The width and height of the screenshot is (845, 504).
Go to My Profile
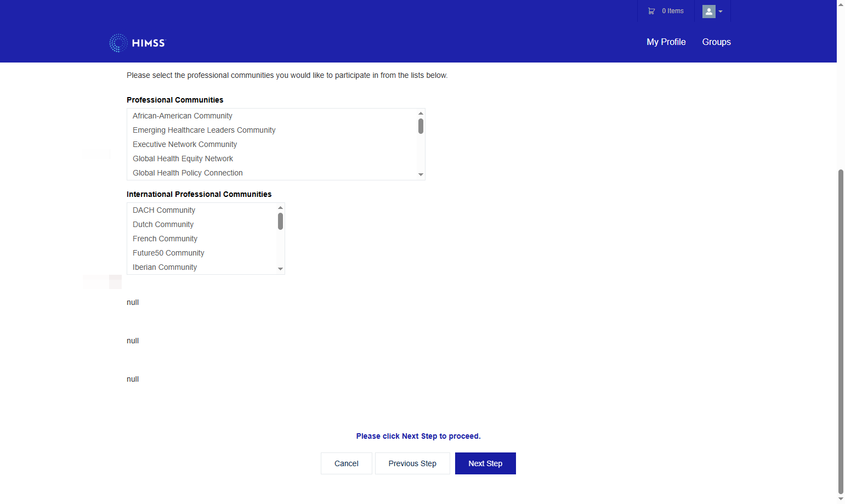point(666,42)
